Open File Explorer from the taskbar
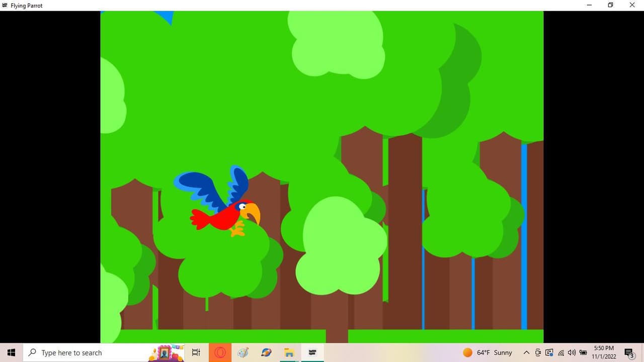 coord(289,352)
